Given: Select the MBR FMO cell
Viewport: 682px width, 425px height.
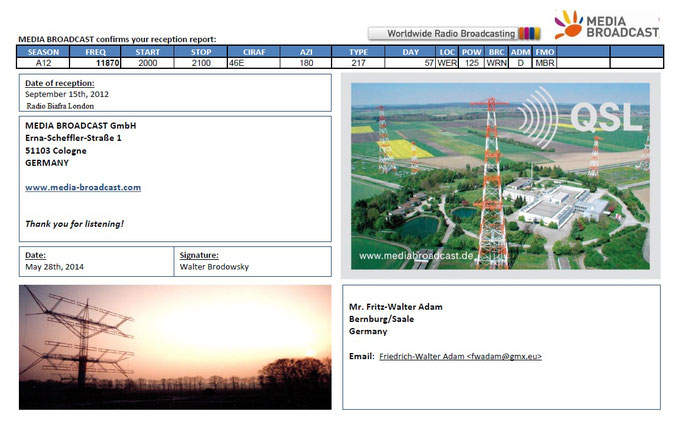Looking at the screenshot, I should 545,63.
